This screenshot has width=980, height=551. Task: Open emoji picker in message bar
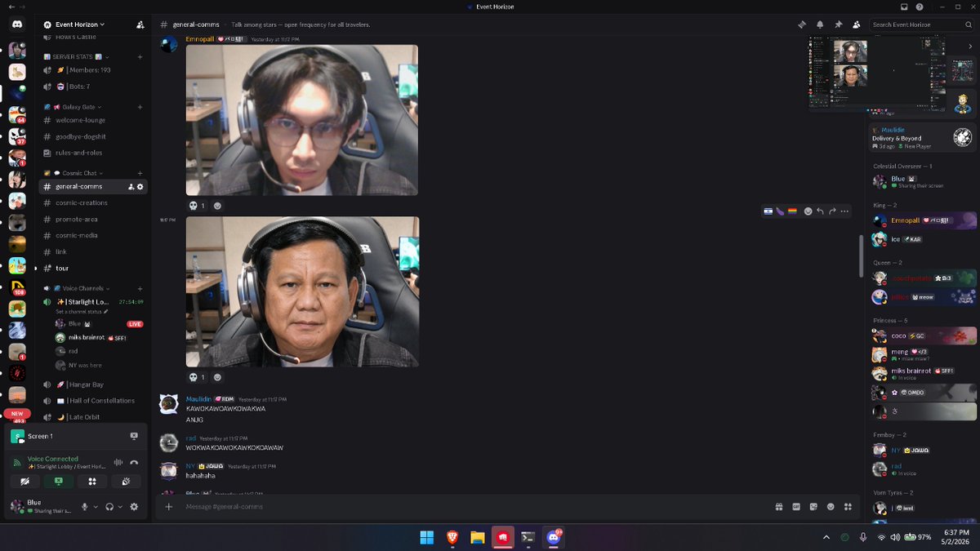pos(831,507)
